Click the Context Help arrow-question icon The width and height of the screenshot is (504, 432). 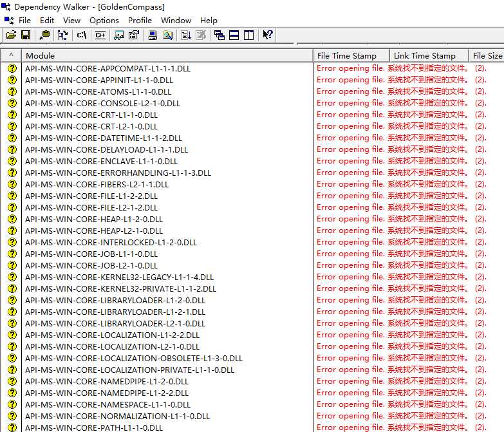tap(267, 35)
